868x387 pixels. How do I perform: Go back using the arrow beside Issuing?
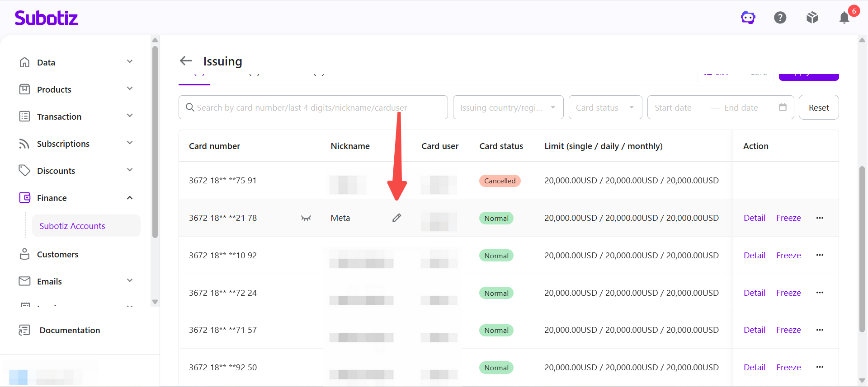point(186,61)
